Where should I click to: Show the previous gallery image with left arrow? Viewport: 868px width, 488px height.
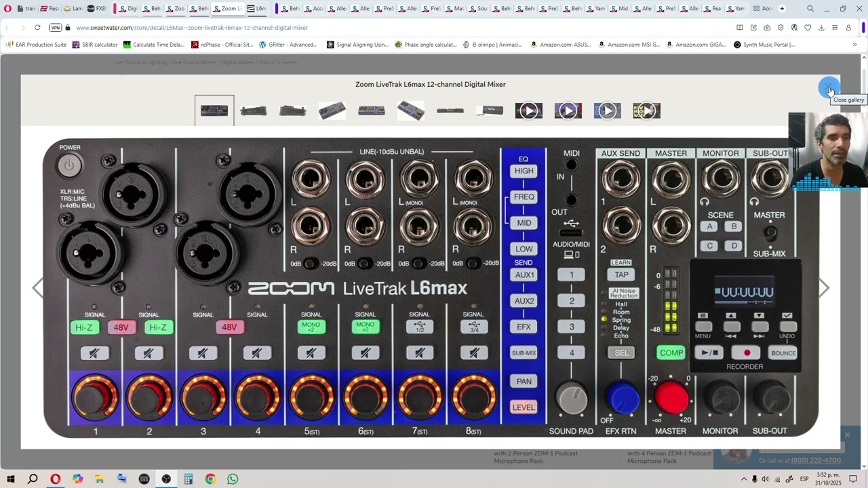(x=38, y=288)
